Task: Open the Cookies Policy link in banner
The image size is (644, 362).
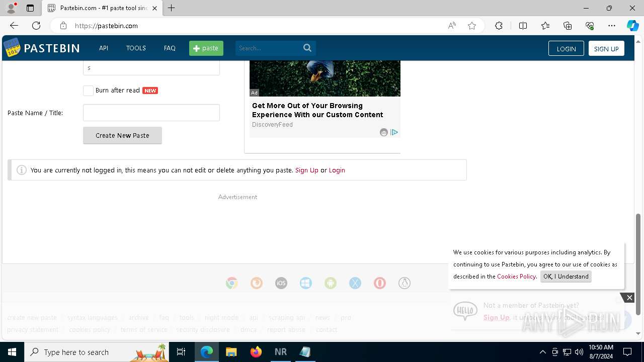Action: 516,277
